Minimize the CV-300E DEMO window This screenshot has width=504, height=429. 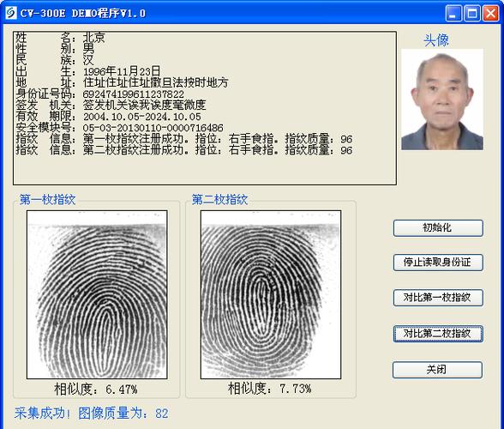(453, 13)
